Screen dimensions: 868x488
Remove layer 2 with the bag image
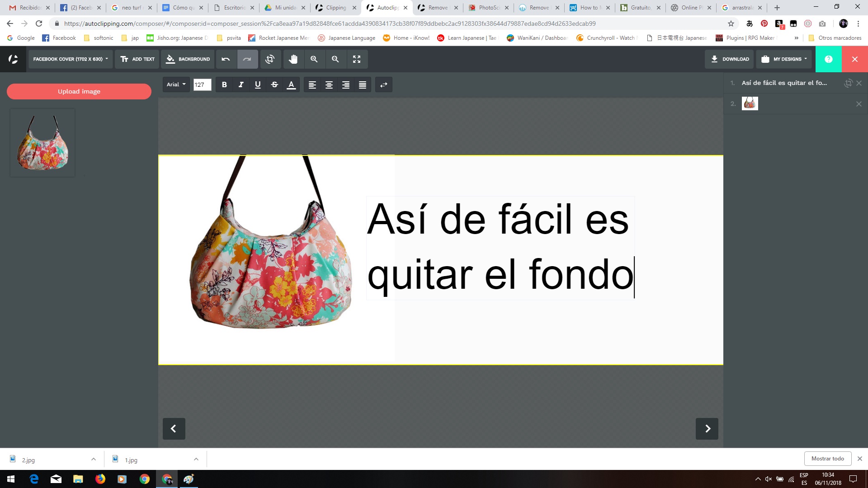859,103
